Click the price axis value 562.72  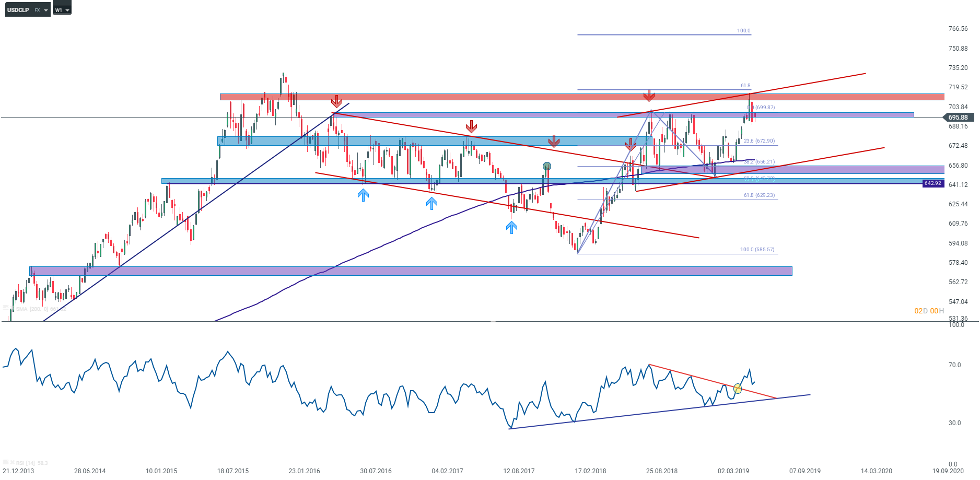[958, 282]
